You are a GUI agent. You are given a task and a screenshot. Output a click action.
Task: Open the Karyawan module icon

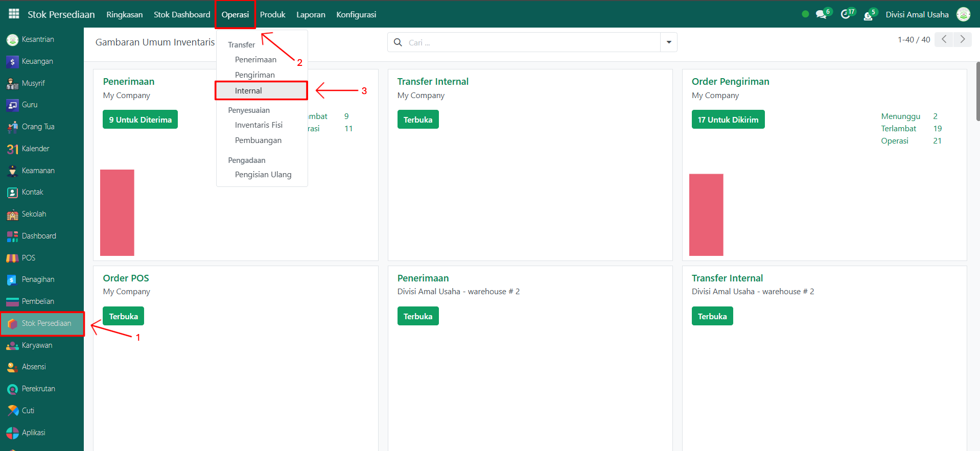pos(12,346)
